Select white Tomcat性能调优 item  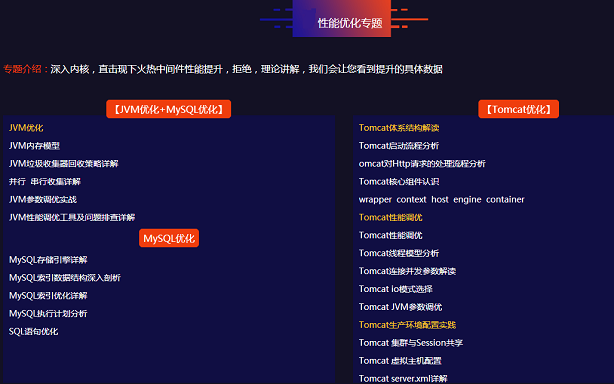pos(391,235)
